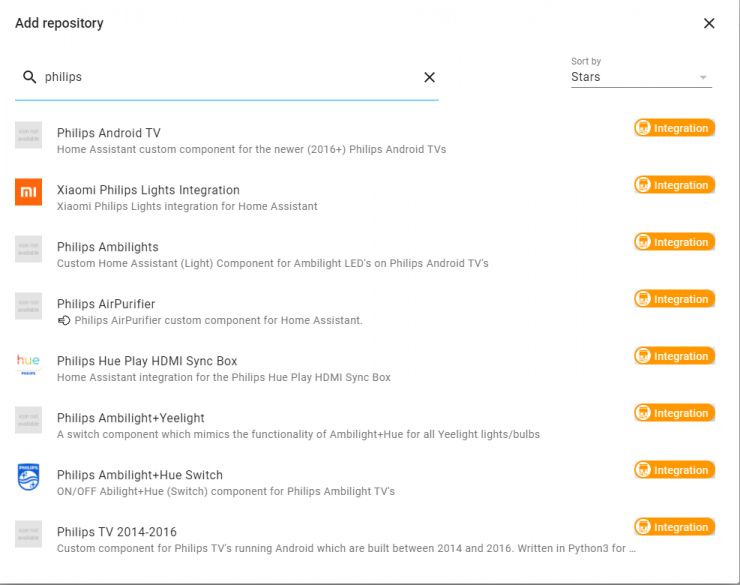Click into the philips search field
This screenshot has width=740, height=585.
click(x=230, y=77)
